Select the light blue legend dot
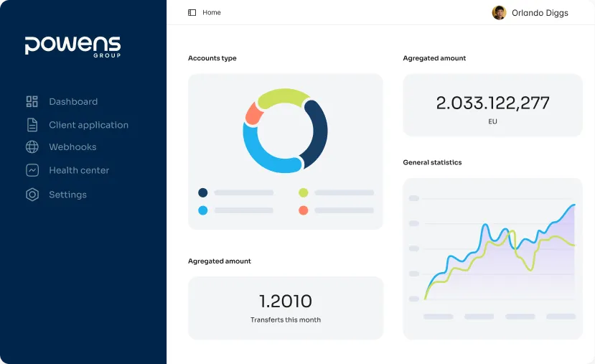This screenshot has width=595, height=364. (202, 210)
